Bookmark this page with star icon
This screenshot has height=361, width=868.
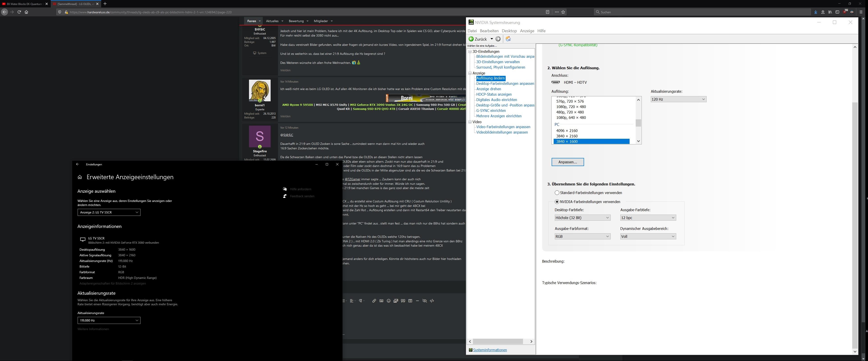[563, 12]
